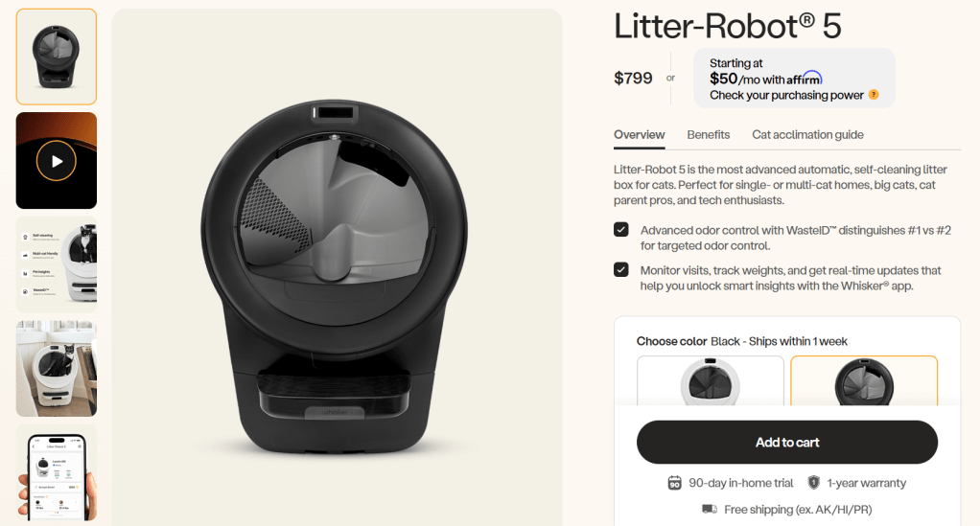Play the product video thumbnail
Screen dimensions: 980x526
[57, 161]
